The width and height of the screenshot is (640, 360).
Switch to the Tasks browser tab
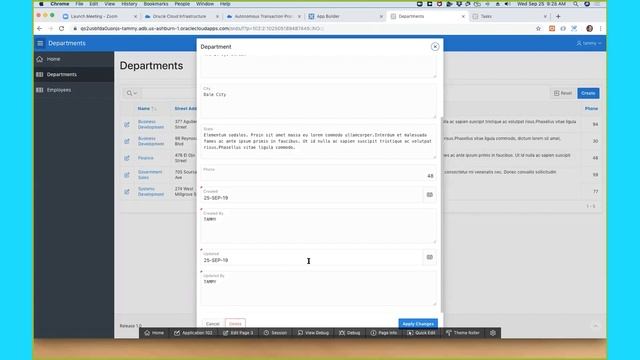click(x=509, y=16)
